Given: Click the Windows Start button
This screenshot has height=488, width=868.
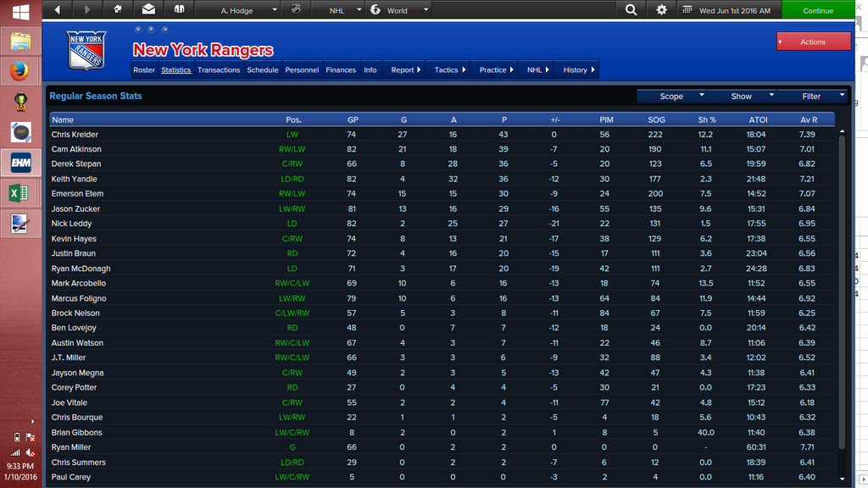Looking at the screenshot, I should 20,12.
